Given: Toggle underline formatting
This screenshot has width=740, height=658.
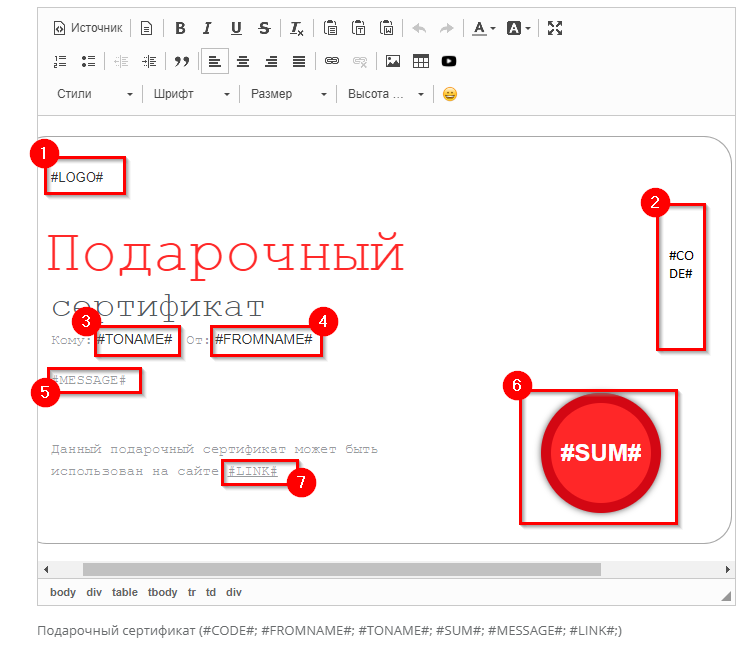Looking at the screenshot, I should (x=235, y=28).
